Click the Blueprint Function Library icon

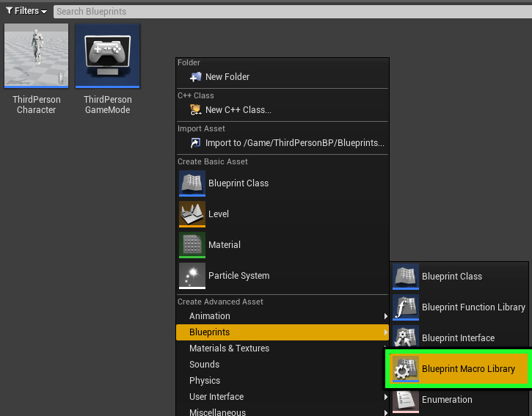tap(406, 307)
